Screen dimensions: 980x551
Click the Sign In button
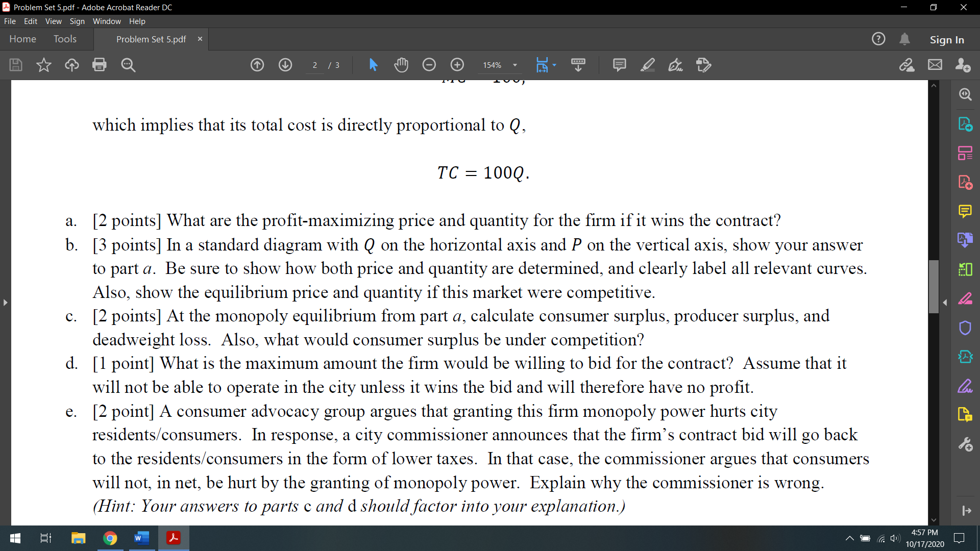947,39
